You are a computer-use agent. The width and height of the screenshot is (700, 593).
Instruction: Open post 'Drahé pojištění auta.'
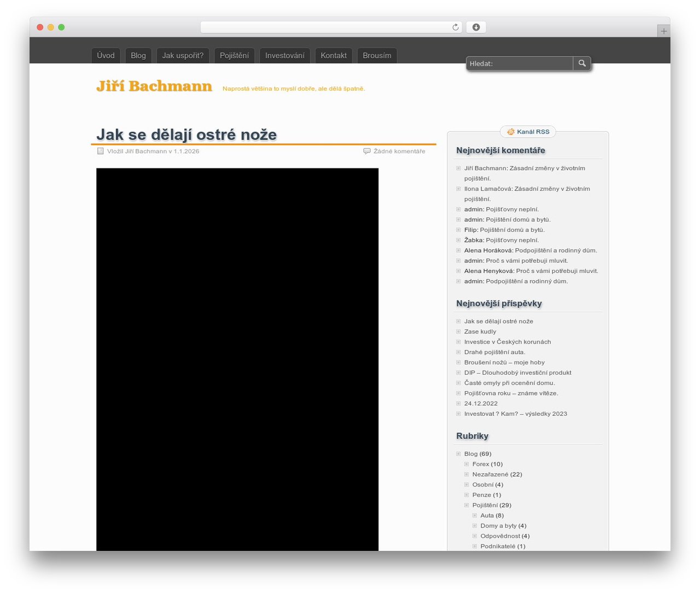tap(494, 352)
